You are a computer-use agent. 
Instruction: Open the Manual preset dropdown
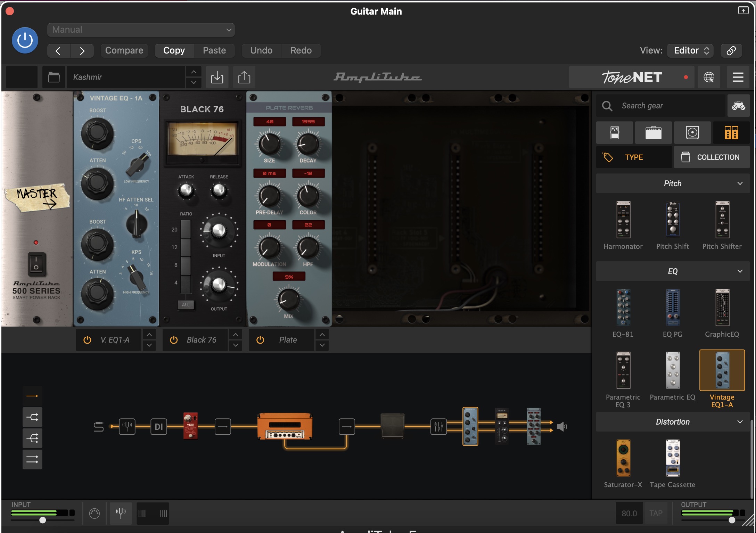[x=141, y=30]
